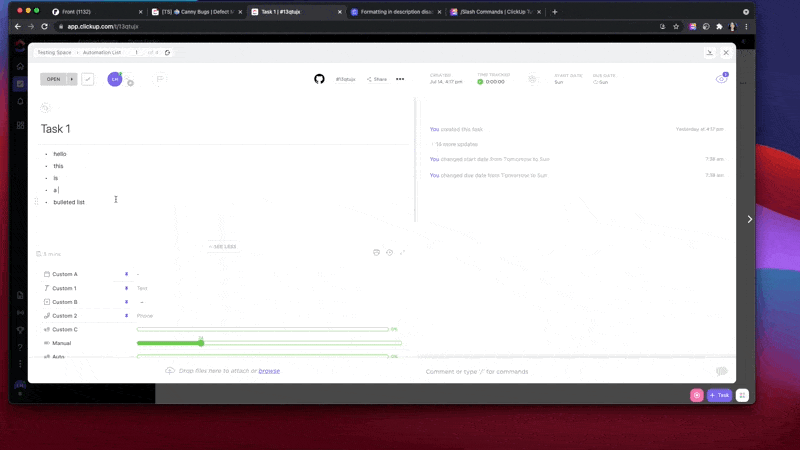Add an assignee with the small plus avatar icon
Viewport: 800px width, 450px height.
[131, 83]
